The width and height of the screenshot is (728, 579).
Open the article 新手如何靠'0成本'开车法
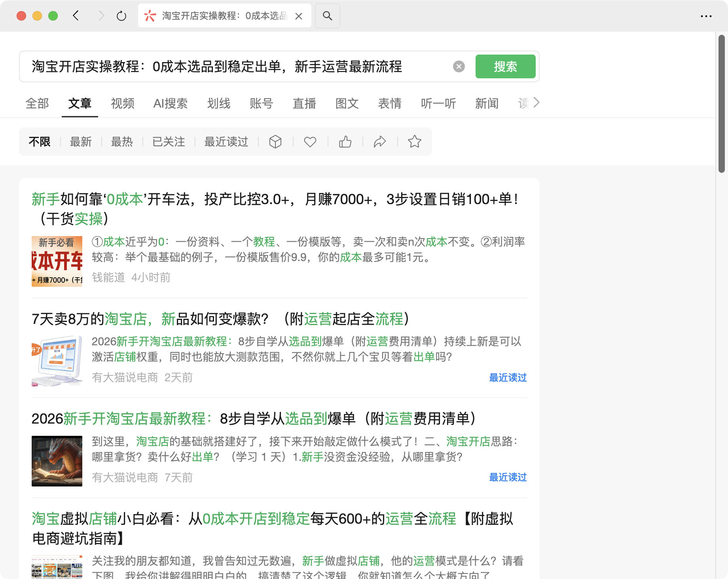[275, 209]
